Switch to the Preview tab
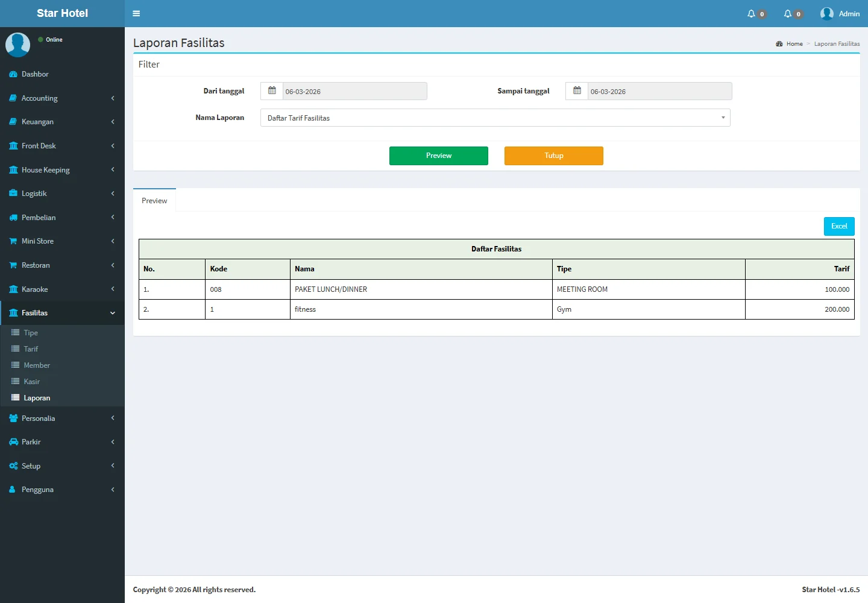Screen dimensions: 868x603 [x=154, y=201]
